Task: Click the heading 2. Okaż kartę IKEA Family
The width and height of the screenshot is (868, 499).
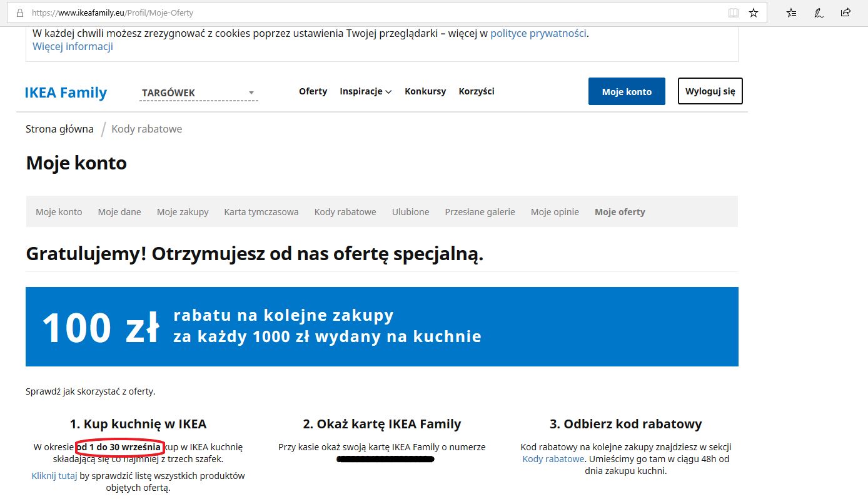Action: point(382,424)
